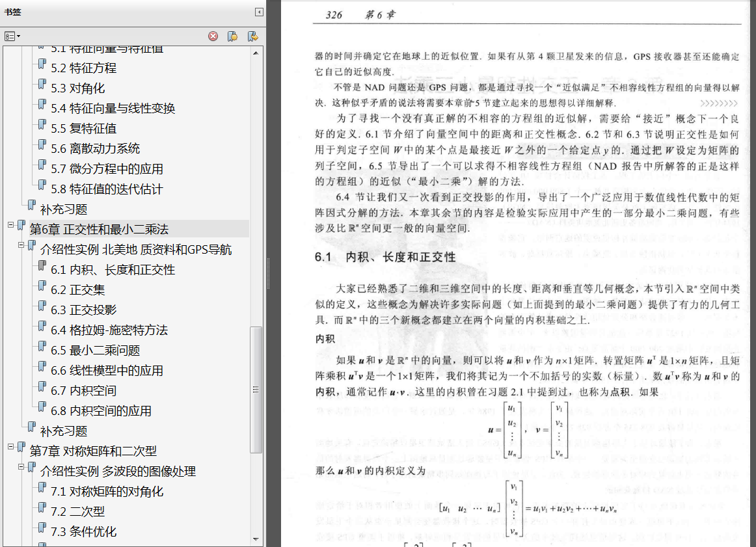
Task: Collapse 介绍性实例 多波段的图像处理 node
Action: coord(21,466)
